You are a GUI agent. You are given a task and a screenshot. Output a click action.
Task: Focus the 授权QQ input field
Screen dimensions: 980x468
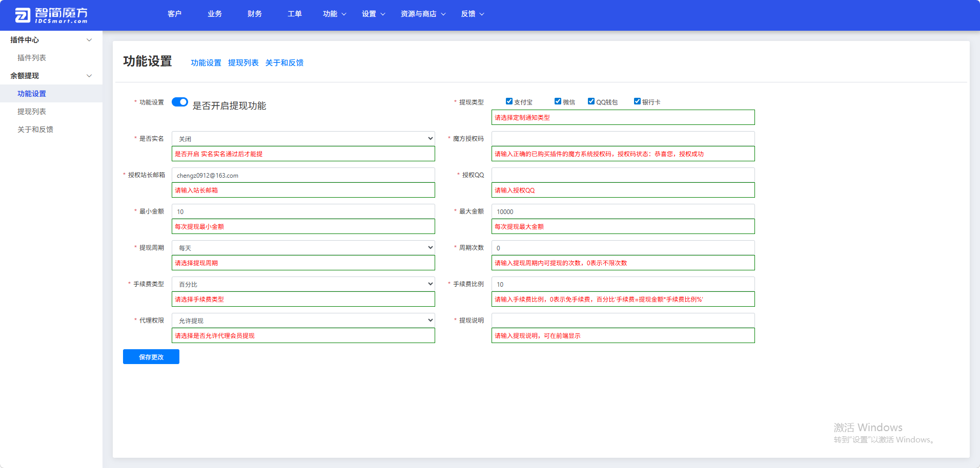point(623,175)
